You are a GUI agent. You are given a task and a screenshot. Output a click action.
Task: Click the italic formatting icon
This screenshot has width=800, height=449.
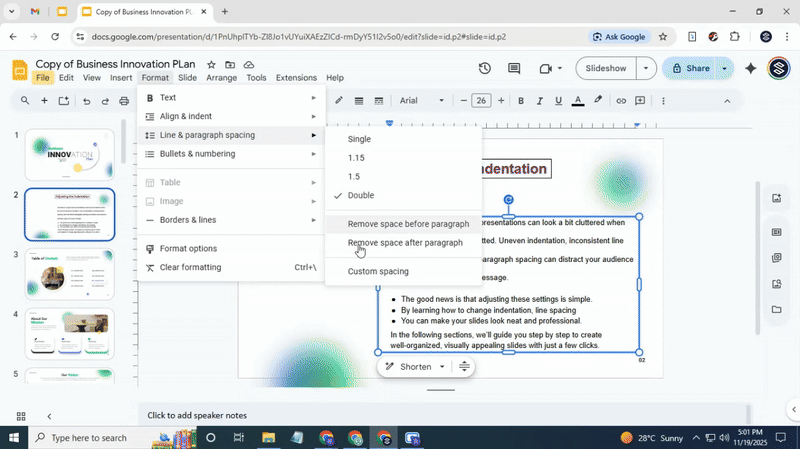(540, 101)
